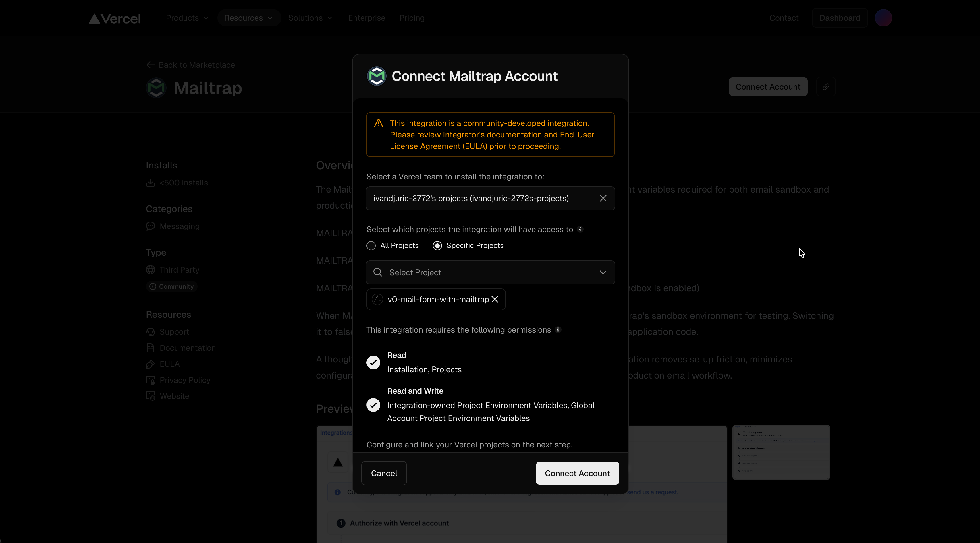Open the Enterprise nav item
980x543 pixels.
tap(366, 18)
